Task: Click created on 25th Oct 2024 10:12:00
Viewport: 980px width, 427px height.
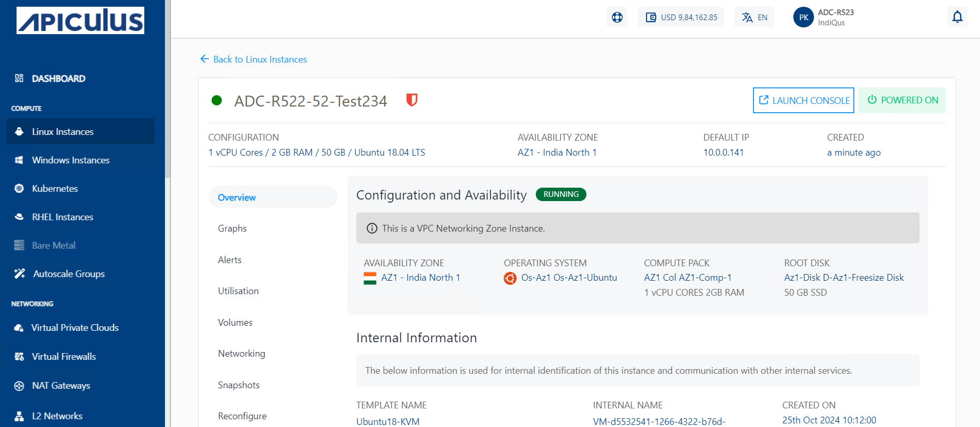Action: (x=829, y=420)
